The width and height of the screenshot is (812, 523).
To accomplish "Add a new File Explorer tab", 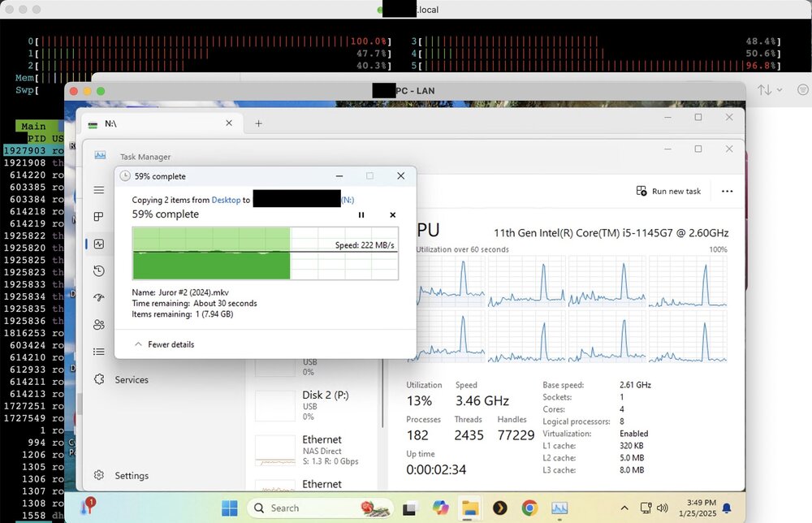I will pos(258,123).
